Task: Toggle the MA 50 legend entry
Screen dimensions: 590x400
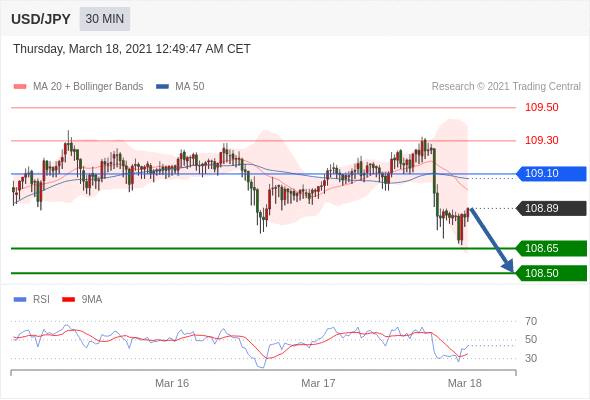Action: coord(180,87)
